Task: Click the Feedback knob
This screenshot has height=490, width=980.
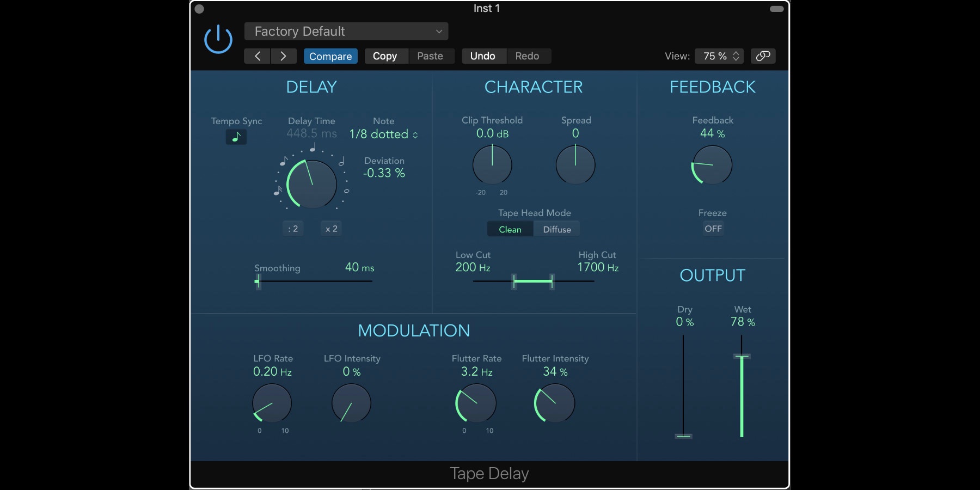Action: [x=712, y=165]
